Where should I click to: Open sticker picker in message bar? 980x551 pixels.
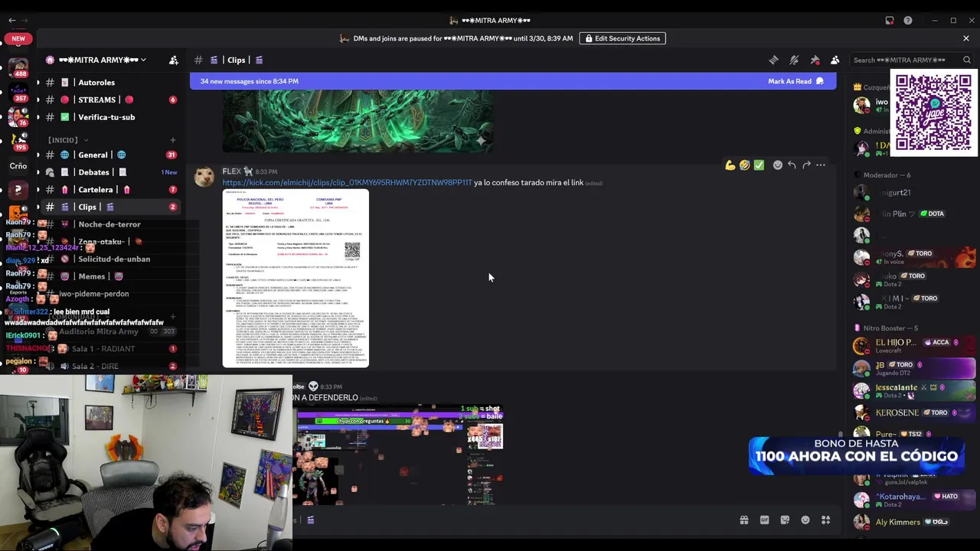pos(785,520)
